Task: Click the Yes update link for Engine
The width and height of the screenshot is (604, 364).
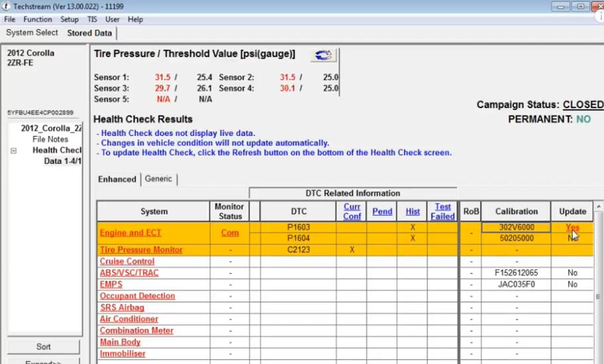Action: (x=572, y=227)
